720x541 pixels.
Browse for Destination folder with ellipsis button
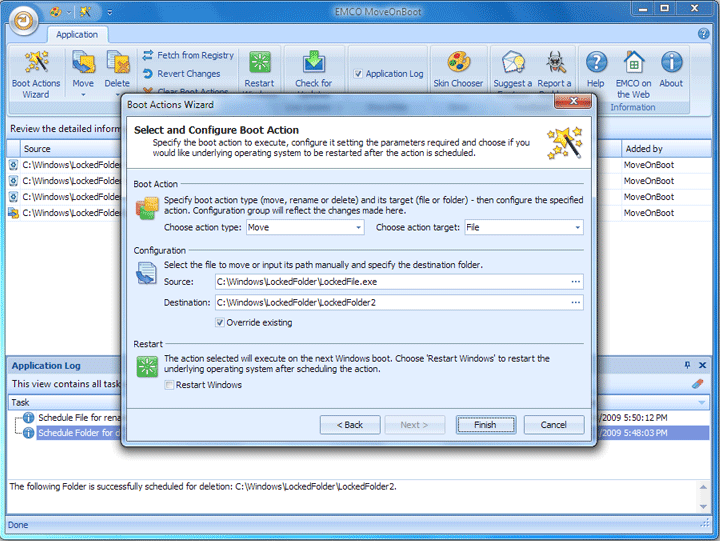coord(575,303)
